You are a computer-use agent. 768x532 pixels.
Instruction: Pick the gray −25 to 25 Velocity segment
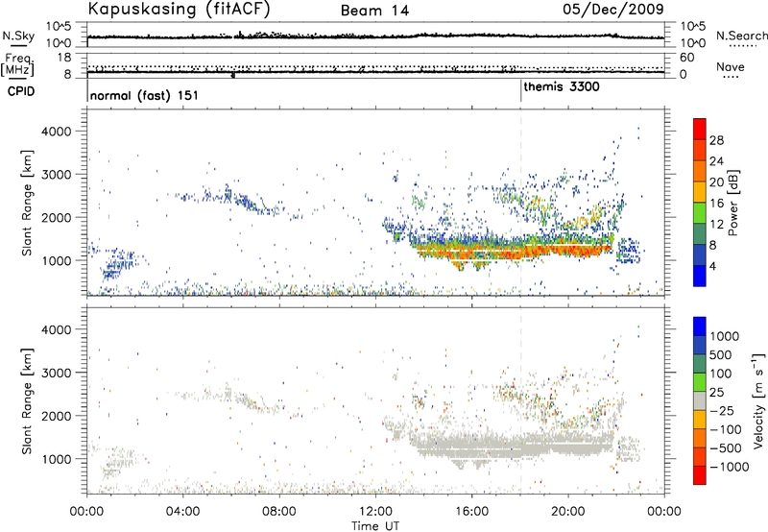(x=700, y=400)
